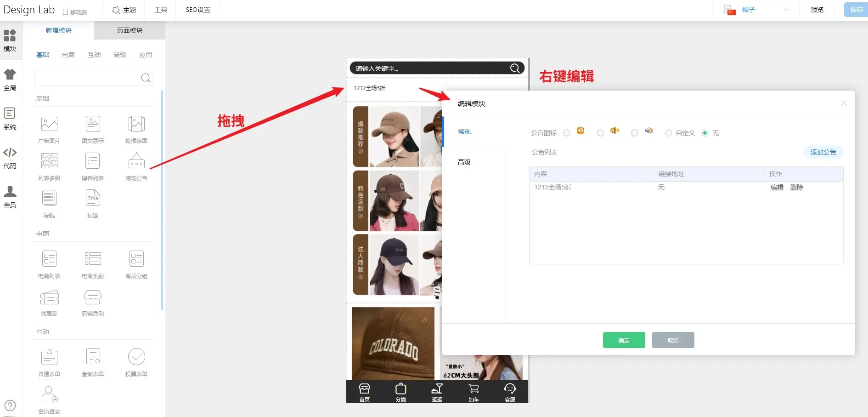Click the 删除 link for 1212全场5折
The height and width of the screenshot is (417, 868).
point(796,188)
